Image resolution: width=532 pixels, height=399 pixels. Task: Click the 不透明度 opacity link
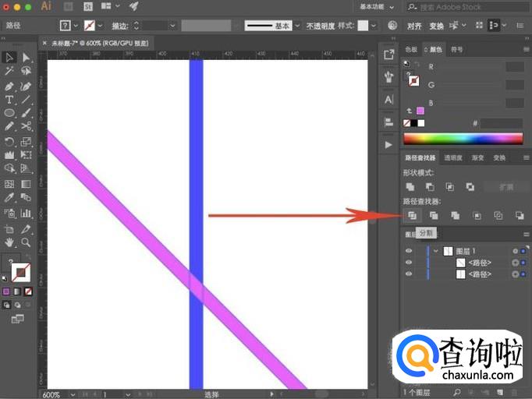321,26
